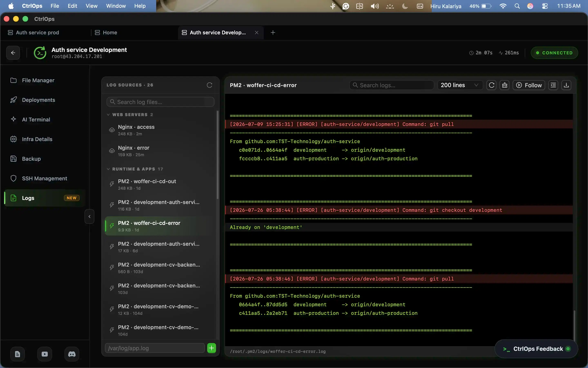Screen dimensions: 588x368
Task: Refresh the log sources list
Action: [209, 85]
